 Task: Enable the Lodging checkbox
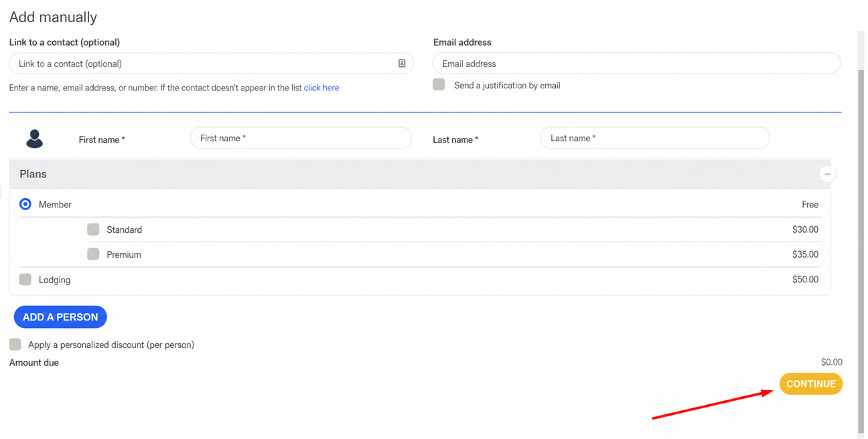tap(25, 280)
